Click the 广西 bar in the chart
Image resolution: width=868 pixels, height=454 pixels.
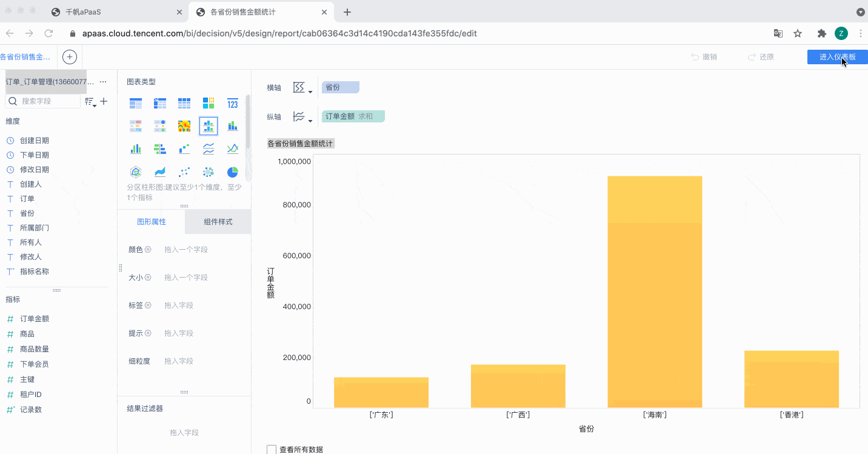pyautogui.click(x=518, y=386)
